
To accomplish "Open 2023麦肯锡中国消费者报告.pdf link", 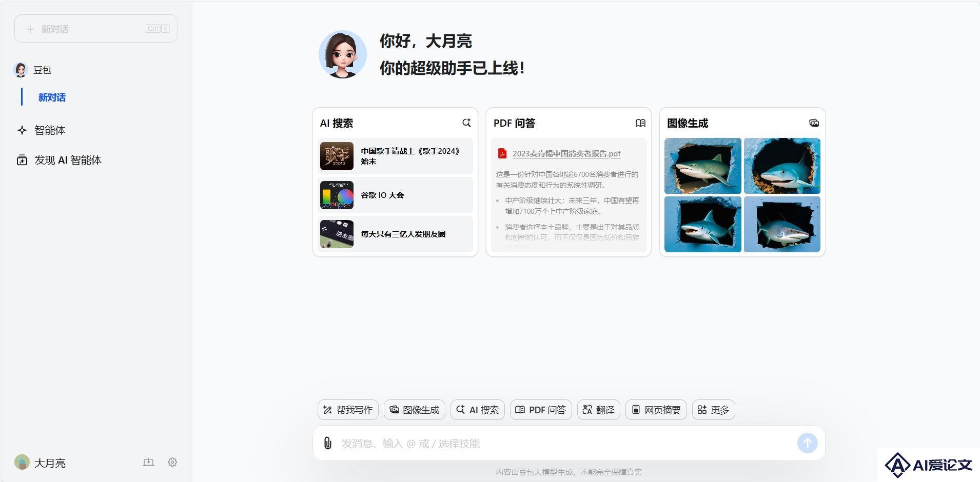I will click(566, 153).
